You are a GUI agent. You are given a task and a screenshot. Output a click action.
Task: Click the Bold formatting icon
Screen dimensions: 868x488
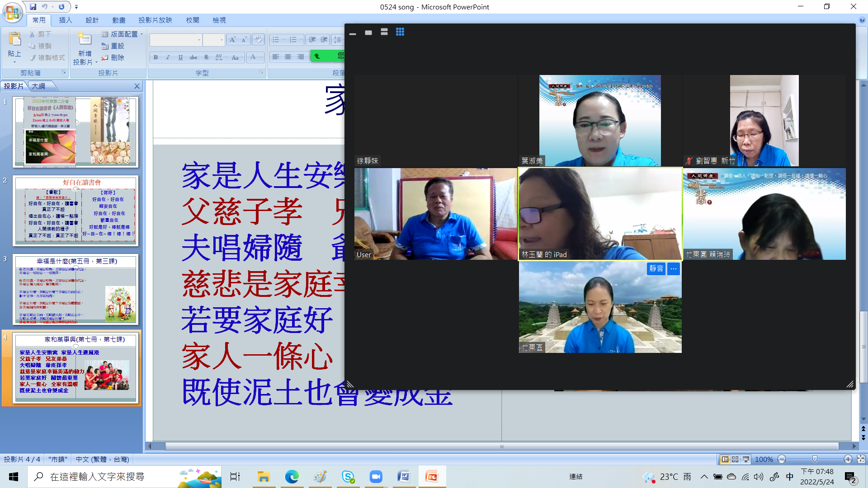coord(156,57)
